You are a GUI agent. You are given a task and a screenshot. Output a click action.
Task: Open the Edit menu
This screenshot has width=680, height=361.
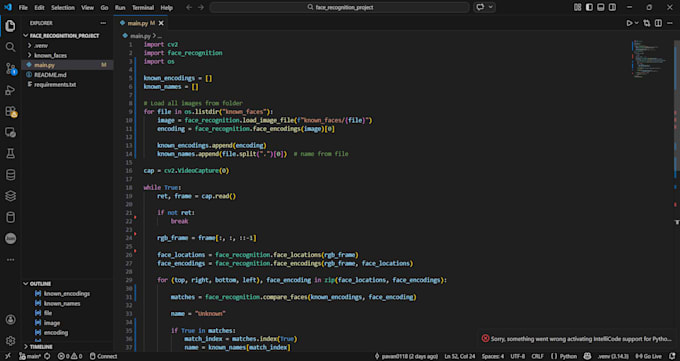pyautogui.click(x=39, y=7)
